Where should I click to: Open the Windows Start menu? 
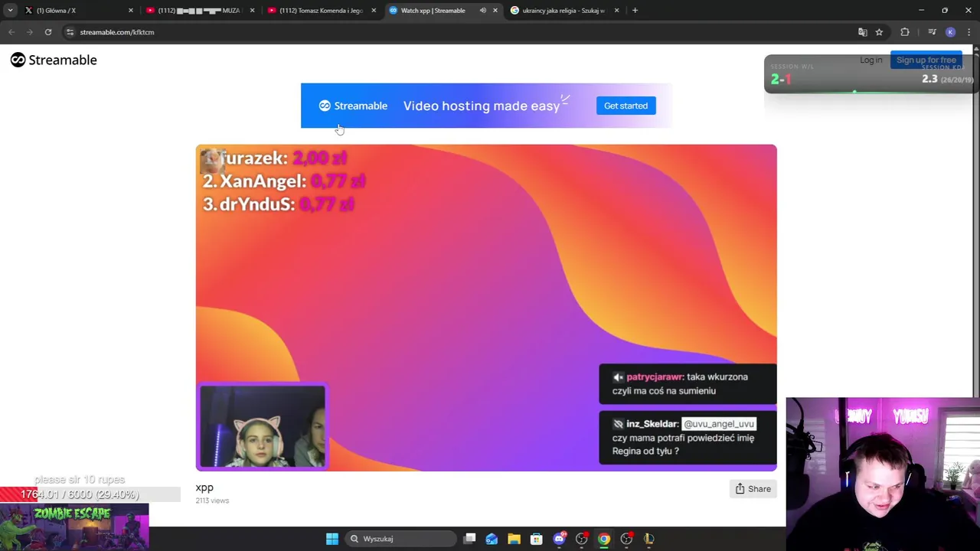[x=332, y=539]
